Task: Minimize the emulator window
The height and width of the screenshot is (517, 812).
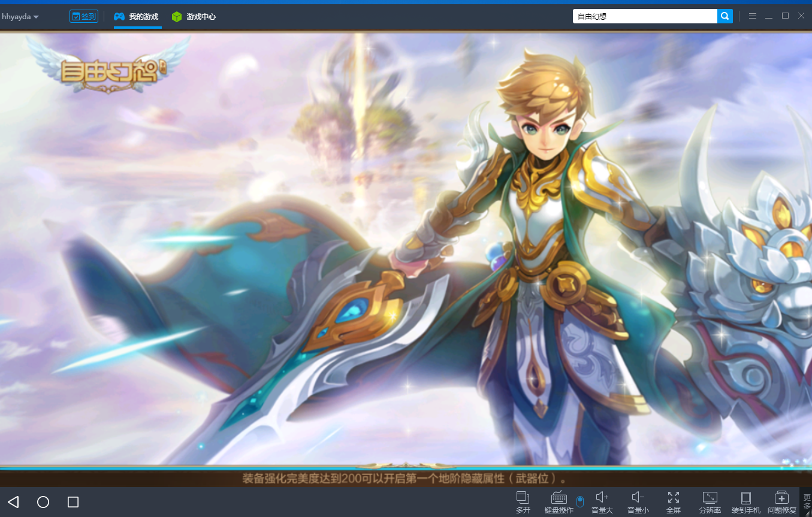Action: [769, 16]
